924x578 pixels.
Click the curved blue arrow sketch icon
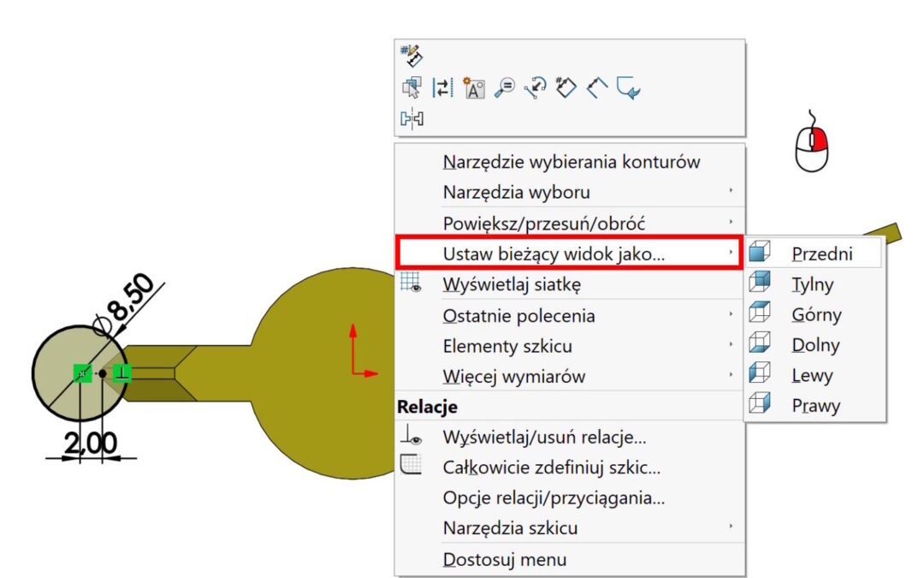pos(629,87)
